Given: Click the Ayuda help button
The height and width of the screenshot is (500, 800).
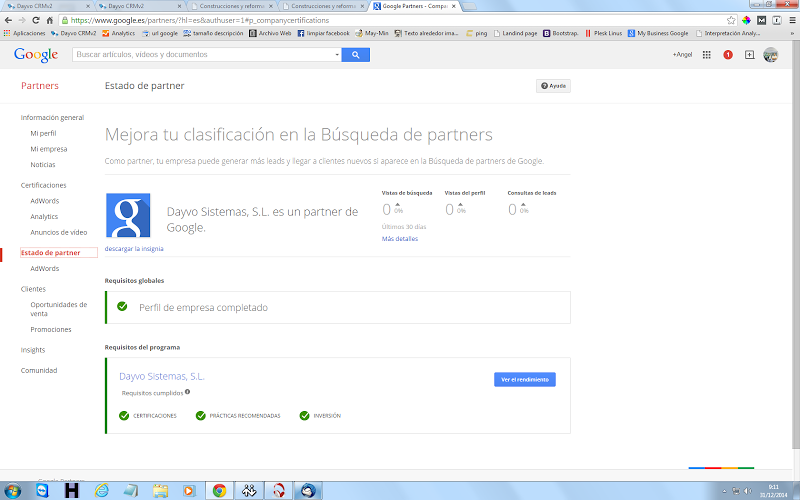Looking at the screenshot, I should pyautogui.click(x=553, y=86).
